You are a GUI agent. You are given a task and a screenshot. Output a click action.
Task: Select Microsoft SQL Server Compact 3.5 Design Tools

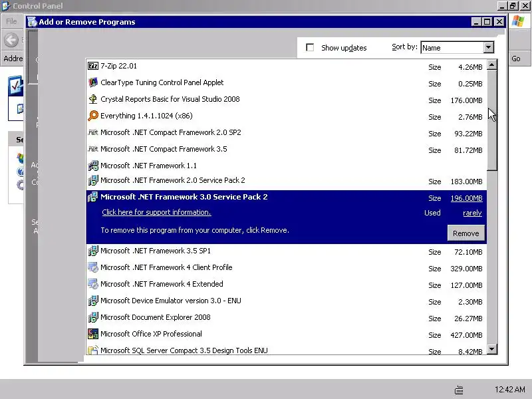287,350
